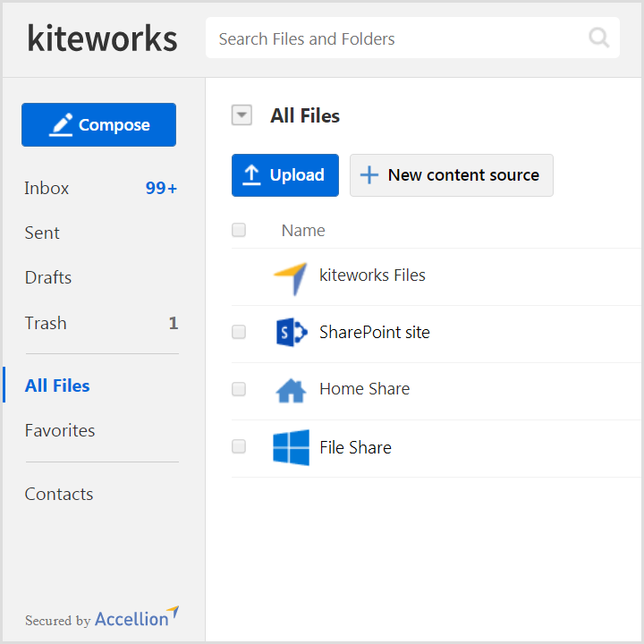This screenshot has width=644, height=644.
Task: Focus the Search Files and Folders field
Action: click(x=412, y=38)
